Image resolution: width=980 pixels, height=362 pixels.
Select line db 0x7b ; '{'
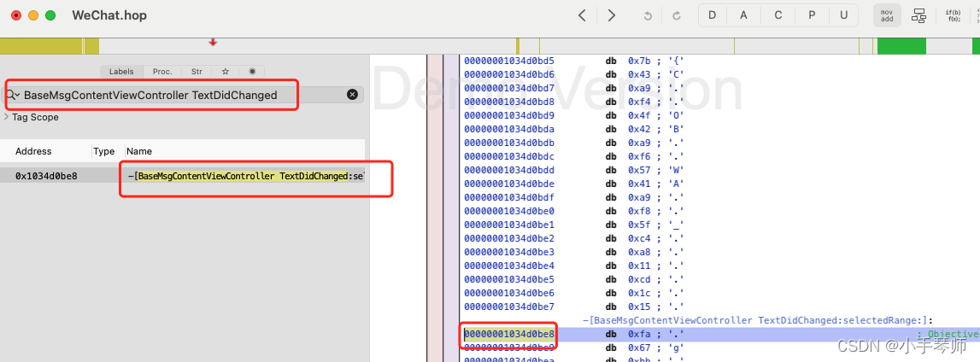pos(643,61)
